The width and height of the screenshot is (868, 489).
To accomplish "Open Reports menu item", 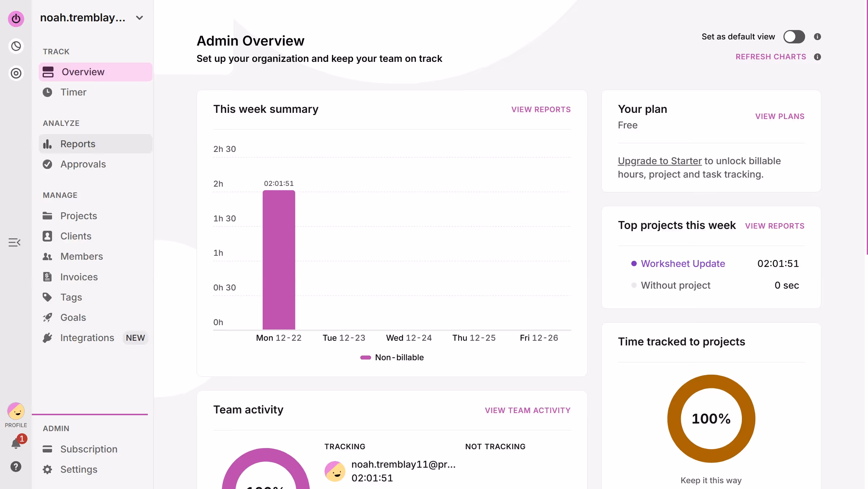I will pos(95,144).
